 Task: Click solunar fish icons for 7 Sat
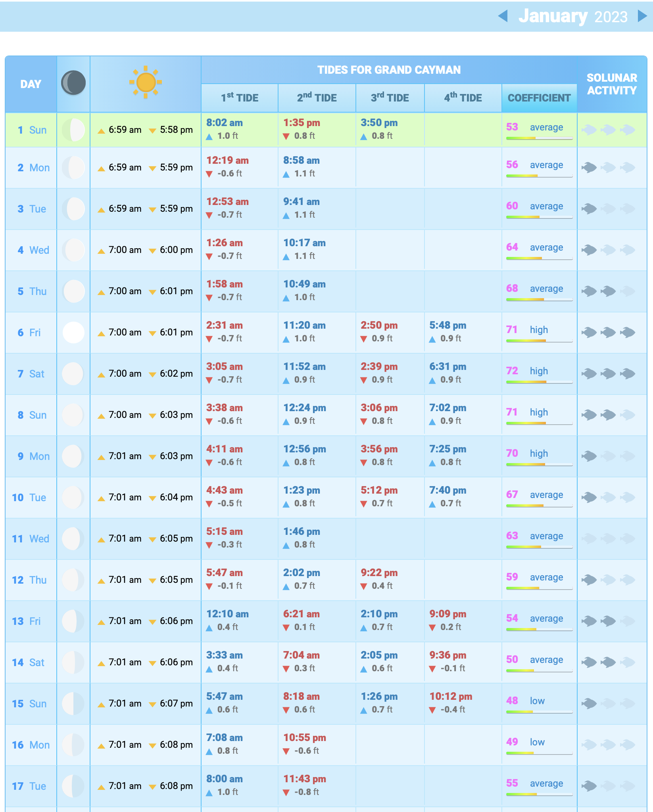tap(608, 373)
